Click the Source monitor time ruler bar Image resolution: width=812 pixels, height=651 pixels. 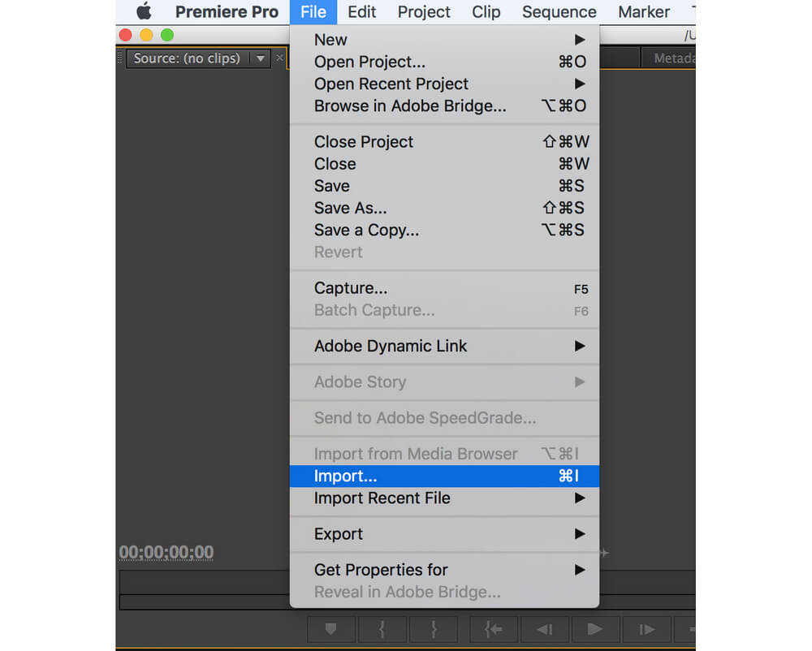point(203,582)
